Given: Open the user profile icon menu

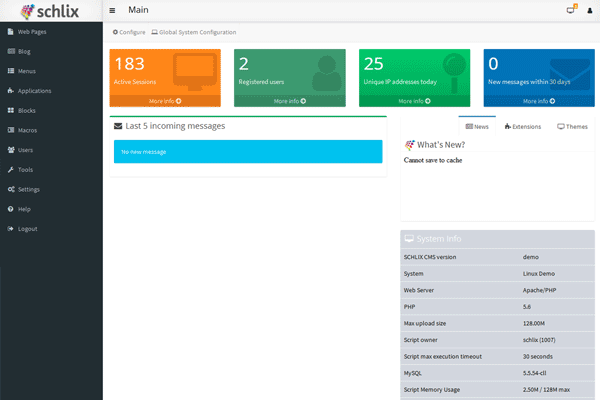Looking at the screenshot, I should click(589, 11).
